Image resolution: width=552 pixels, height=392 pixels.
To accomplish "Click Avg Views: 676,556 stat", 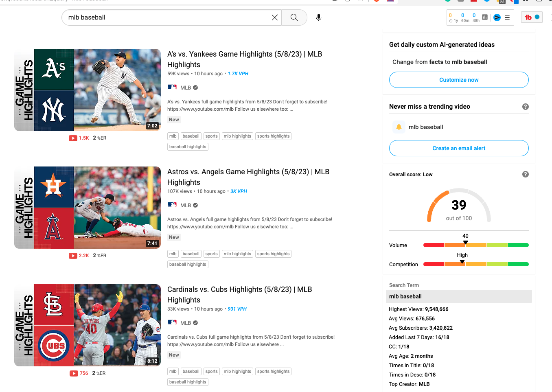I will tap(412, 319).
